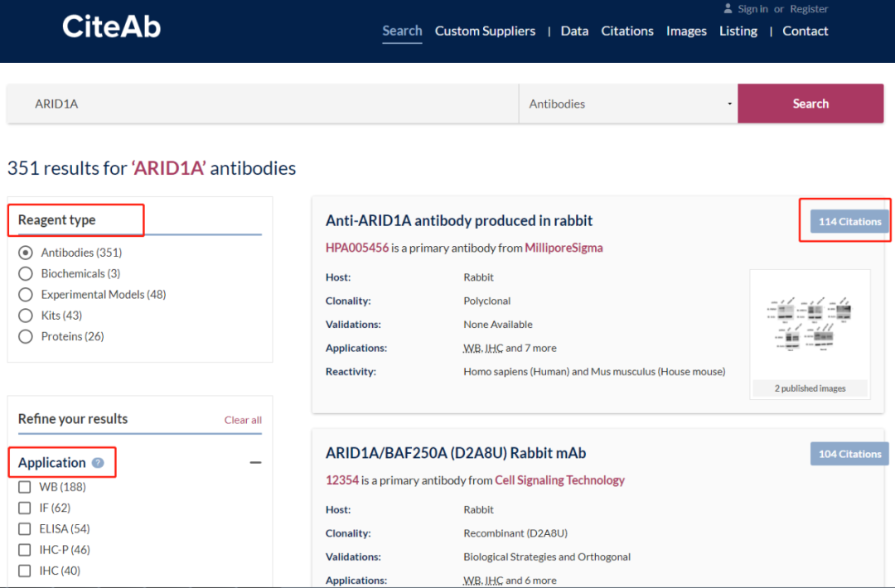The width and height of the screenshot is (895, 588).
Task: Click 'None Available' validations value
Action: coord(498,325)
